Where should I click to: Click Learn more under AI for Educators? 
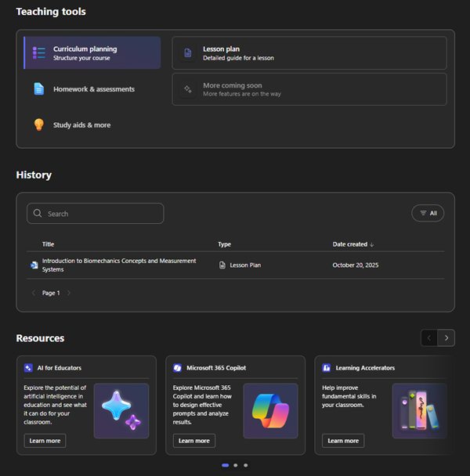coord(45,441)
